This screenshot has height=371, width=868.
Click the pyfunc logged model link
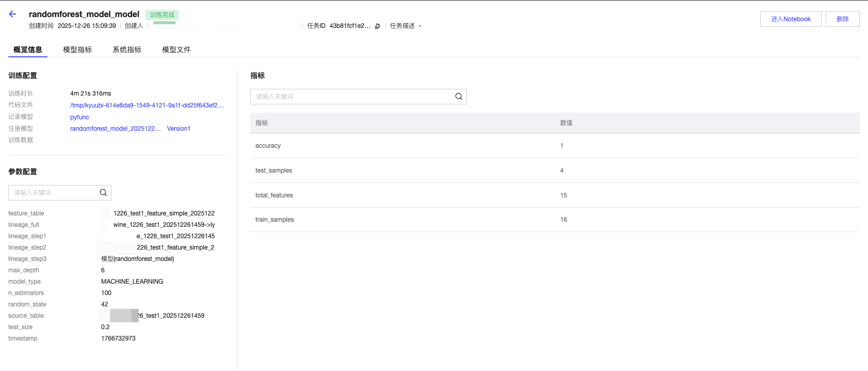point(79,117)
